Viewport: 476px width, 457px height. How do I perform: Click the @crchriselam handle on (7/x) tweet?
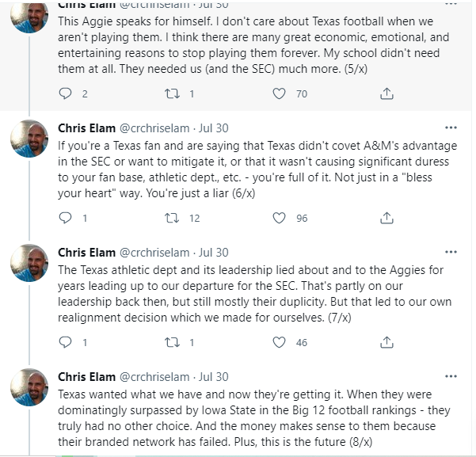[x=154, y=253]
